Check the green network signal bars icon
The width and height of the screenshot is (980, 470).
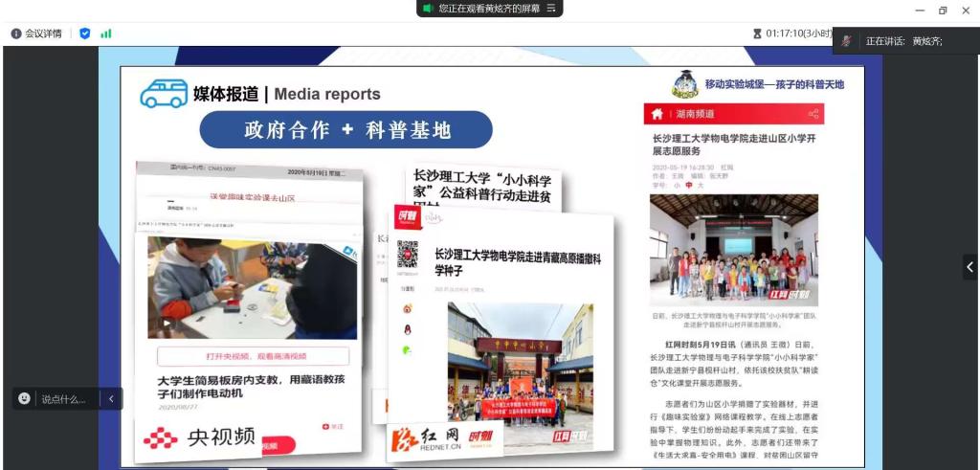(x=105, y=34)
